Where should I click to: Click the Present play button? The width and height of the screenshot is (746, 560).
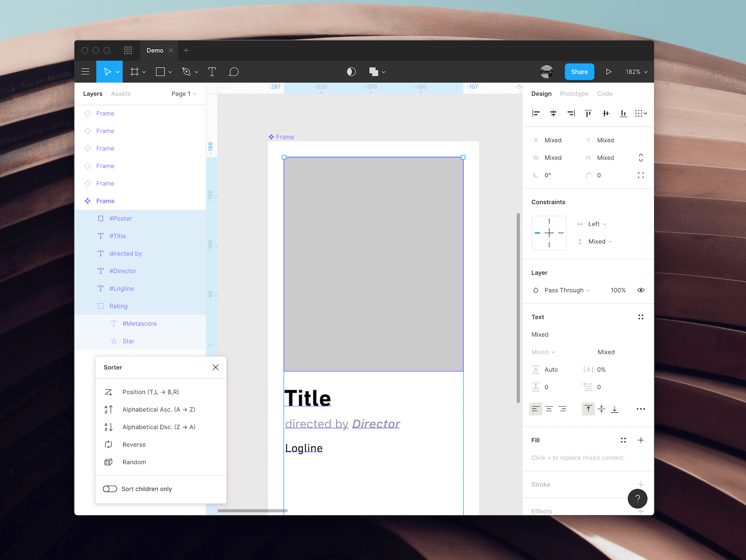(x=608, y=72)
